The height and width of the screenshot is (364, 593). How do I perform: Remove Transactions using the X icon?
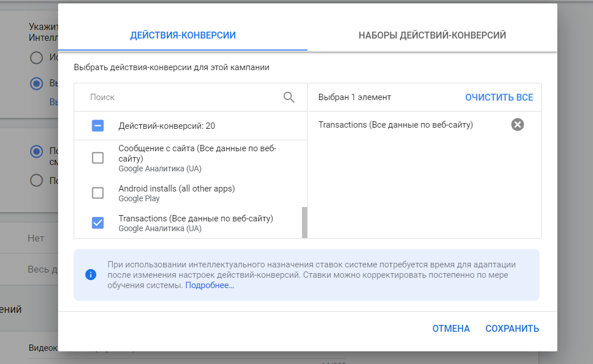click(518, 125)
